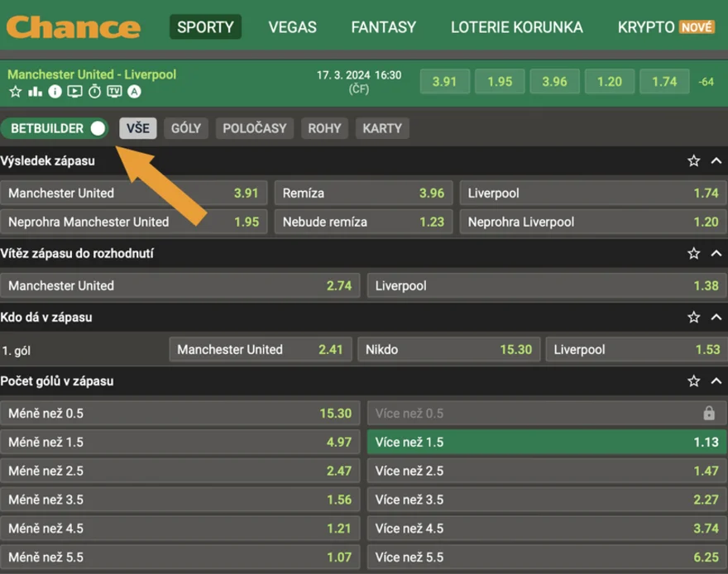The image size is (728, 574).
Task: Bet on Nikdo at 15.30
Action: click(449, 349)
